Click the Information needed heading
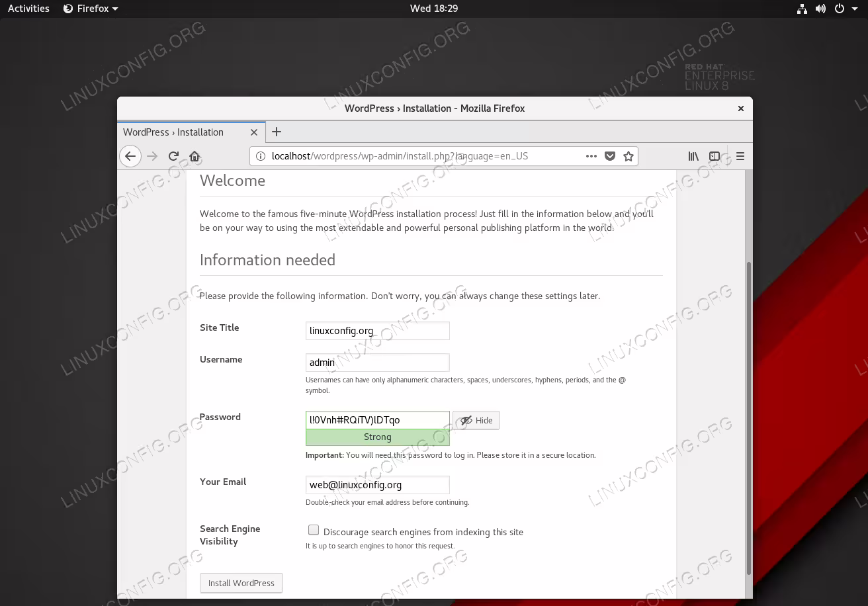 [268, 260]
